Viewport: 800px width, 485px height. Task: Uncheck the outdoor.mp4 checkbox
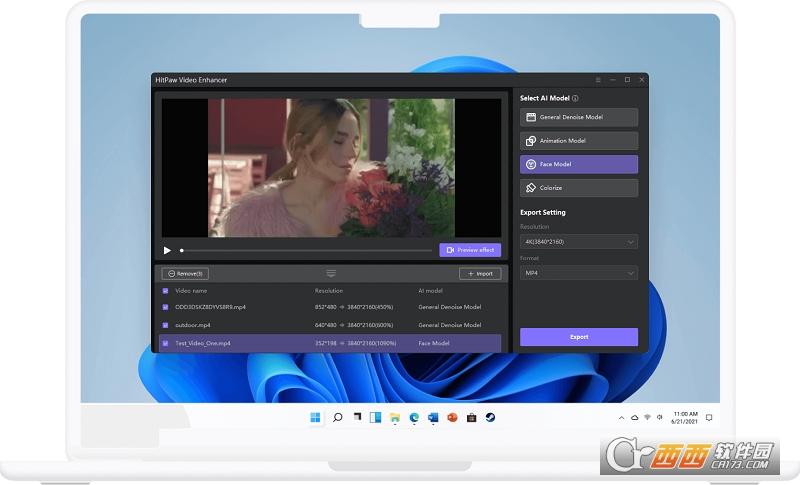[x=165, y=325]
